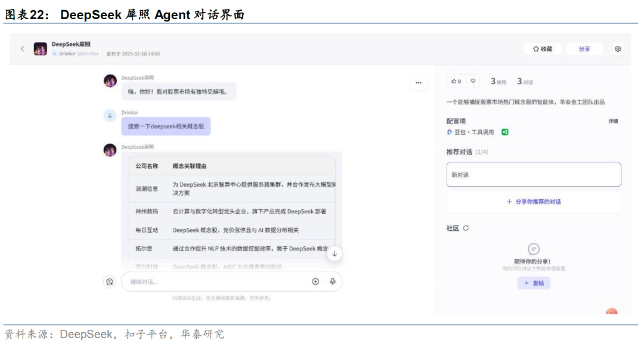Click the user message 搜索一下deepseek相关概念股
The image size is (644, 346).
click(x=166, y=126)
